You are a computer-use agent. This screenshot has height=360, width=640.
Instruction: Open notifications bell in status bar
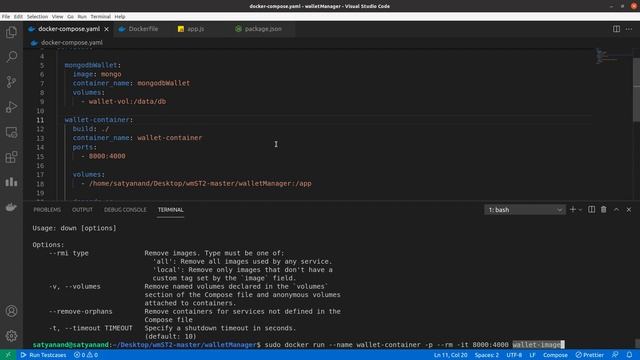click(629, 355)
